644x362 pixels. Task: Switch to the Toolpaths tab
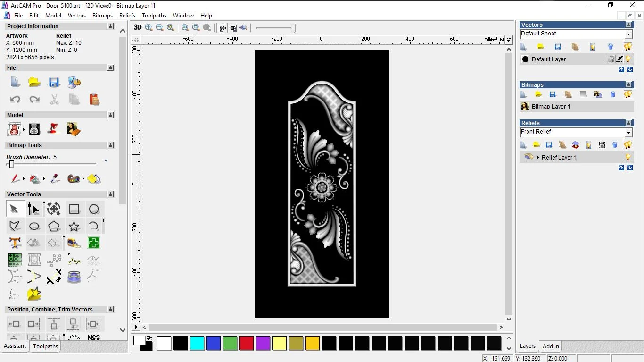pos(45,346)
